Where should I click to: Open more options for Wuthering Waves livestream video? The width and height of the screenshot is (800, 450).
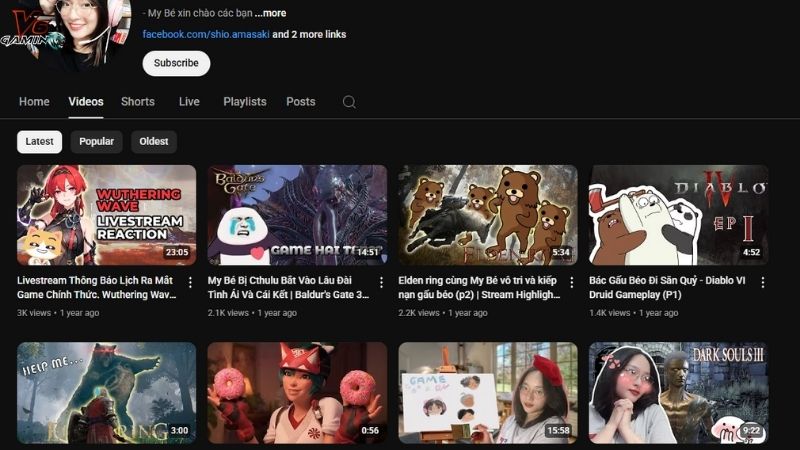coord(190,282)
